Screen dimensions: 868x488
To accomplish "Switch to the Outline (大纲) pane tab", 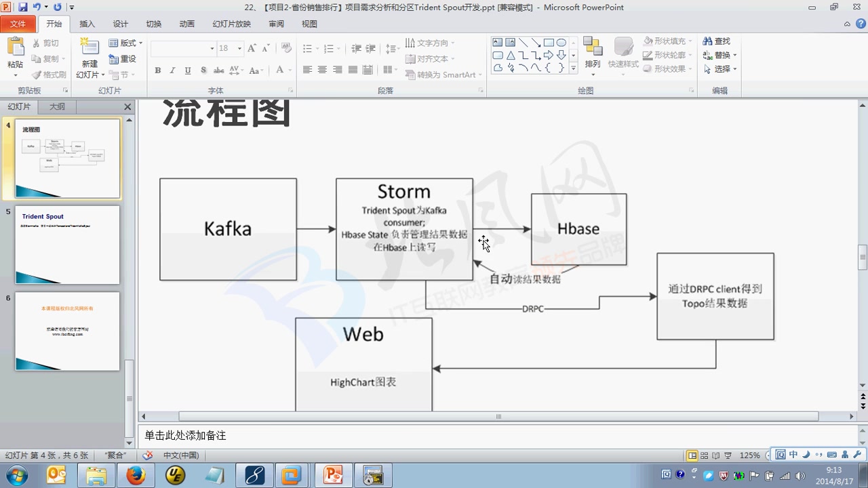I will coord(58,107).
